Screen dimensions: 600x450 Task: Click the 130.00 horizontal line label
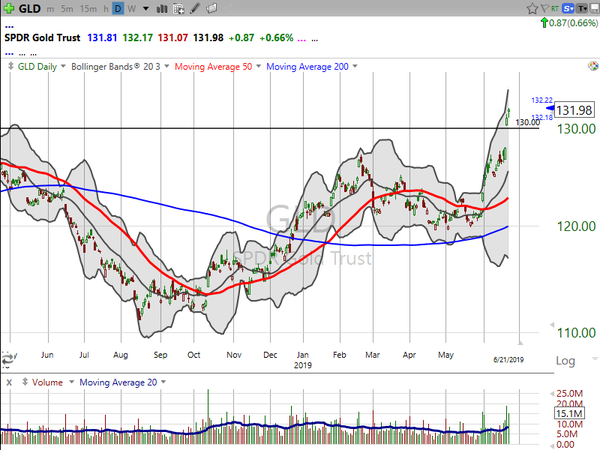click(x=528, y=122)
